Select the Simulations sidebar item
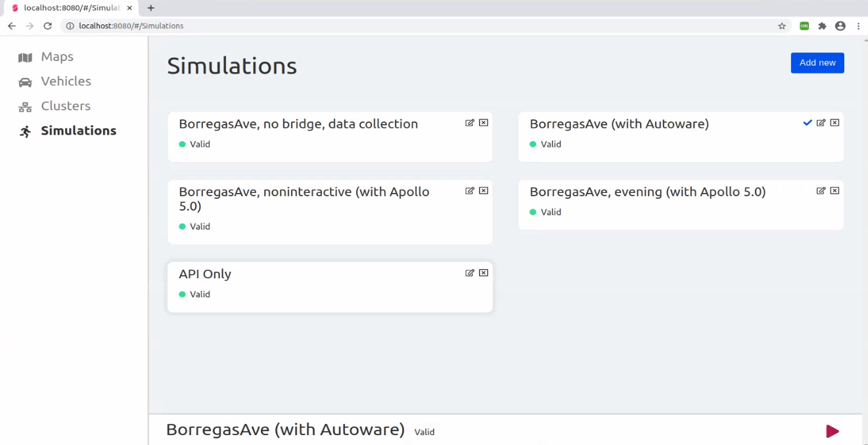This screenshot has width=868, height=445. coord(78,131)
